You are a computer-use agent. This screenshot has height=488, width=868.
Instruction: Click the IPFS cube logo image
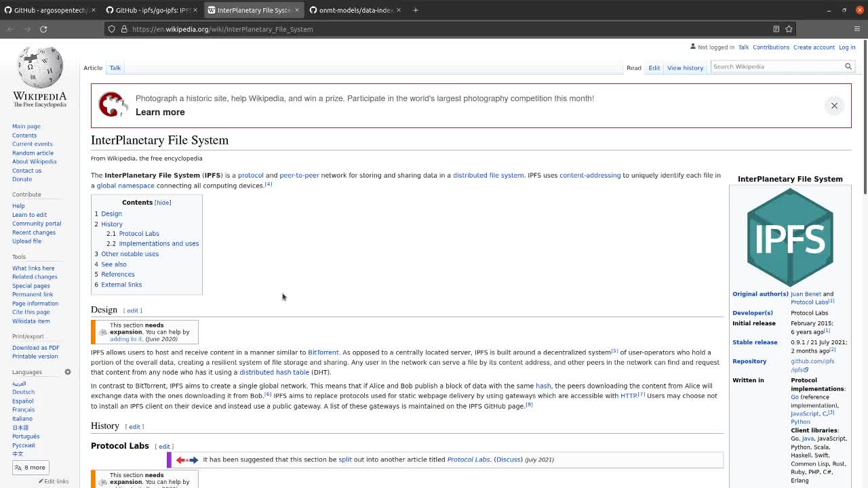click(790, 237)
